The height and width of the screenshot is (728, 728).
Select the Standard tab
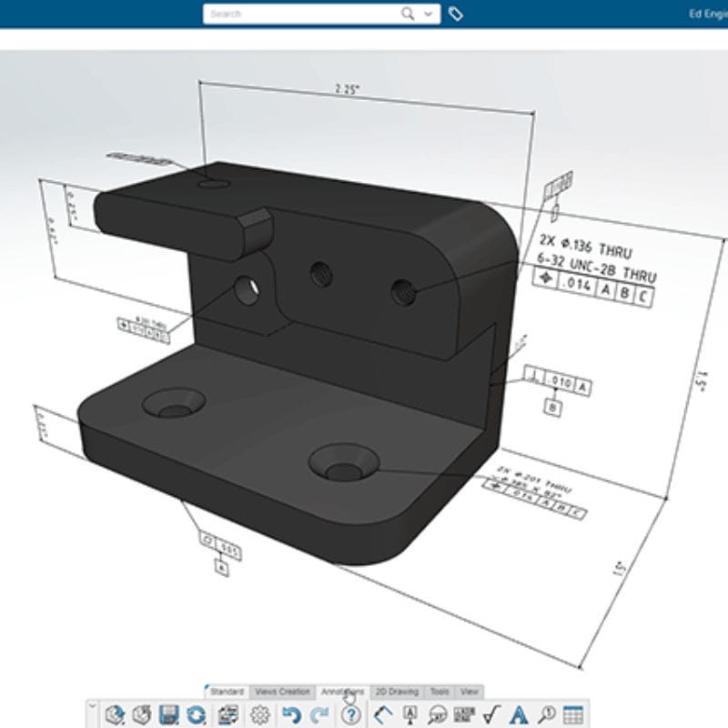tap(227, 690)
